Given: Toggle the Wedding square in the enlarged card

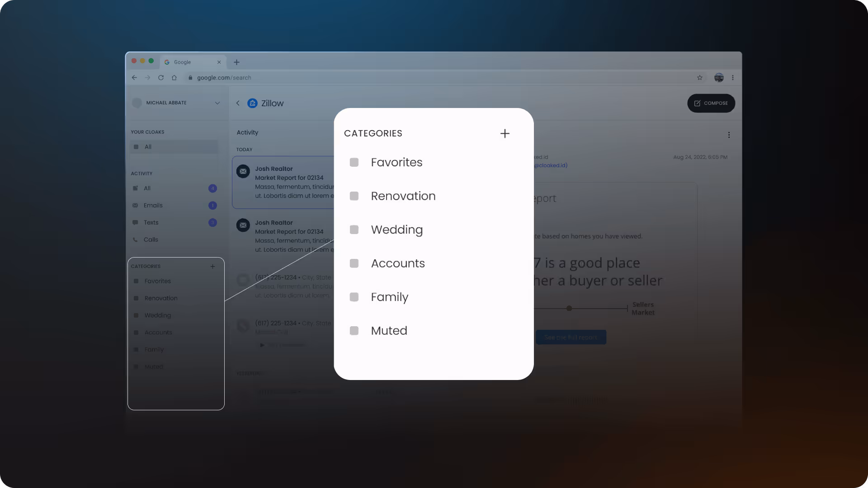Looking at the screenshot, I should [354, 230].
